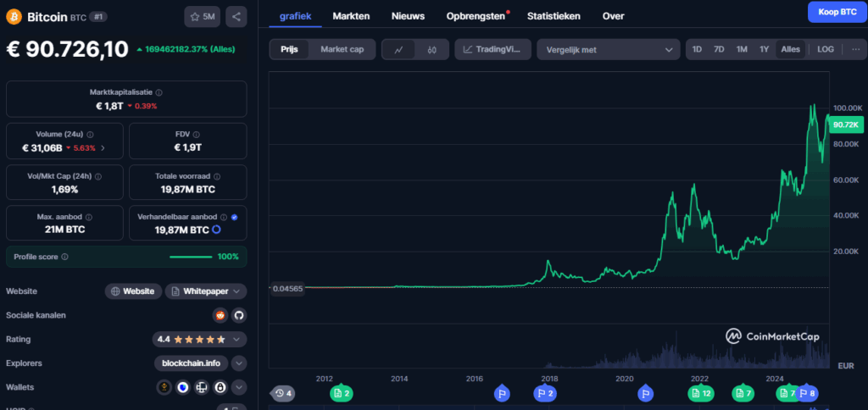Expand the 4.4 Rating dropdown
Viewport: 868px width, 410px height.
pyautogui.click(x=199, y=339)
